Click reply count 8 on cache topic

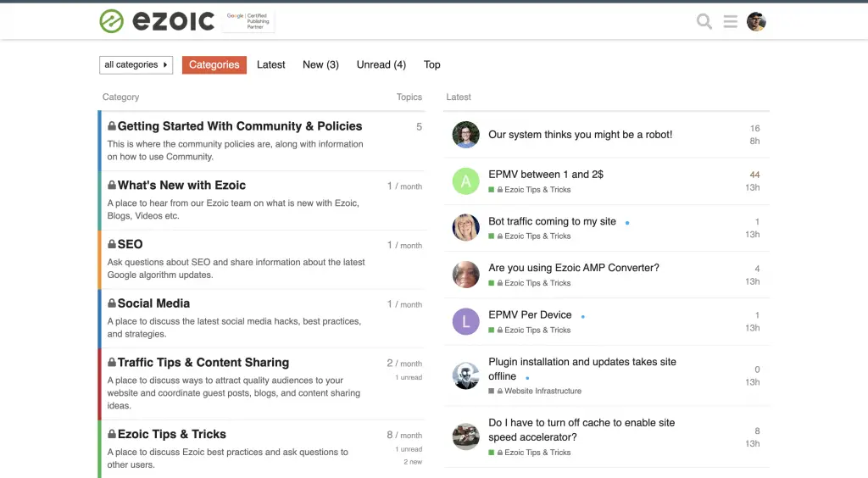point(757,431)
